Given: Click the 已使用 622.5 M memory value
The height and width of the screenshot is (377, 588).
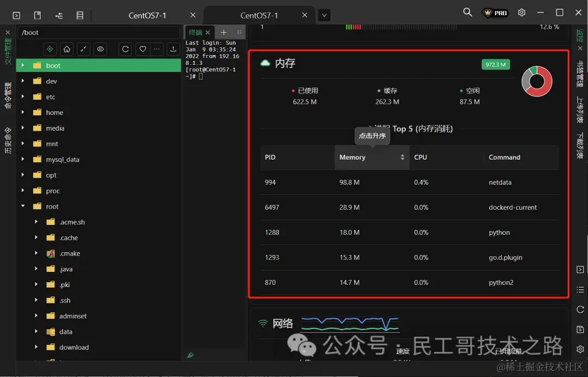Looking at the screenshot, I should point(305,102).
